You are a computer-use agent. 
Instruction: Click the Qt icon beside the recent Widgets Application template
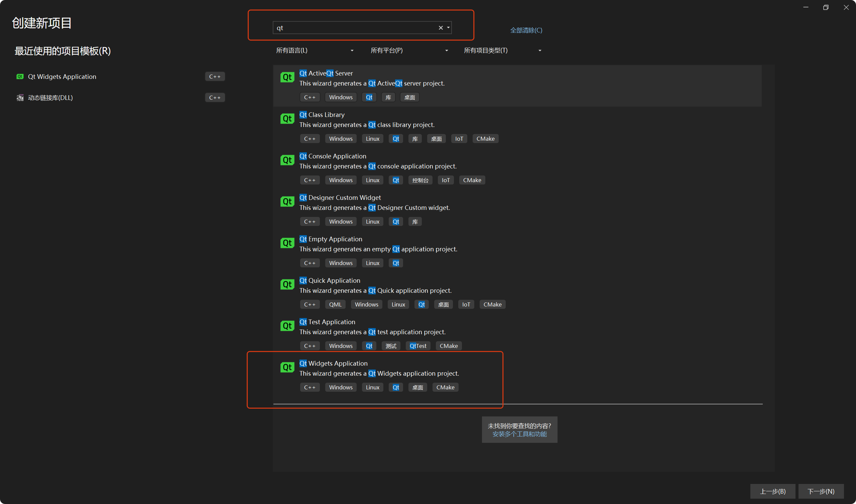tap(20, 77)
